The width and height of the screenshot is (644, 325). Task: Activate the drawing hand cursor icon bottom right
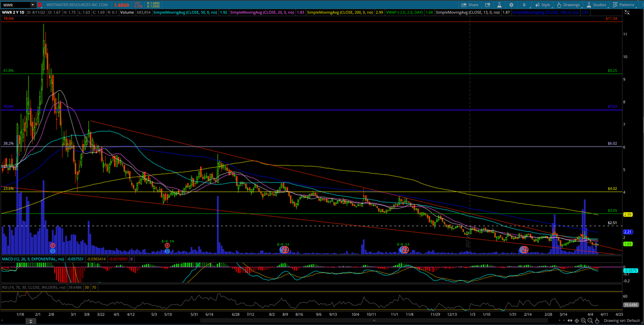(597, 320)
